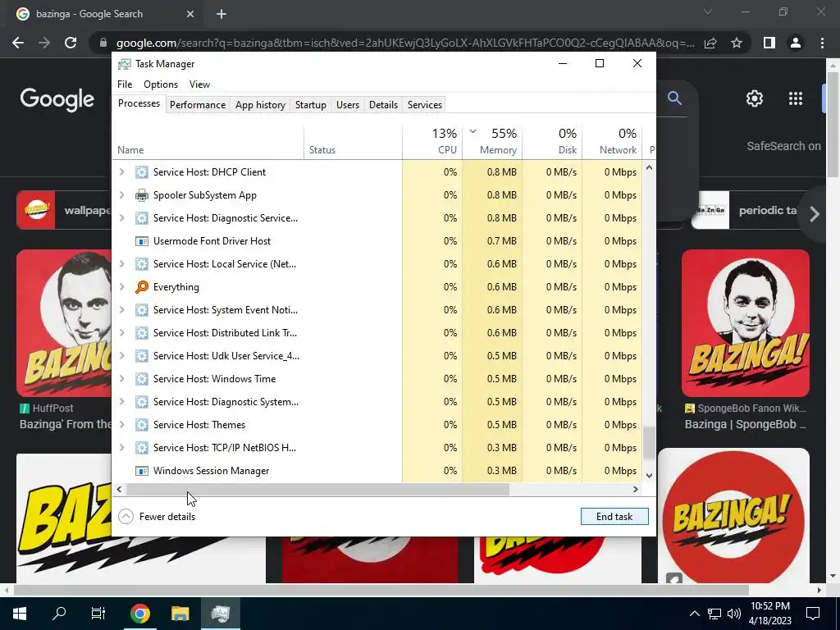
Task: Reload the Chrome page
Action: tap(71, 43)
